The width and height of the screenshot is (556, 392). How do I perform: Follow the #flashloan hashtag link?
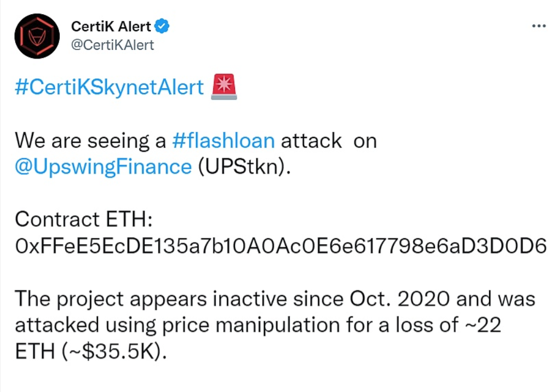223,141
